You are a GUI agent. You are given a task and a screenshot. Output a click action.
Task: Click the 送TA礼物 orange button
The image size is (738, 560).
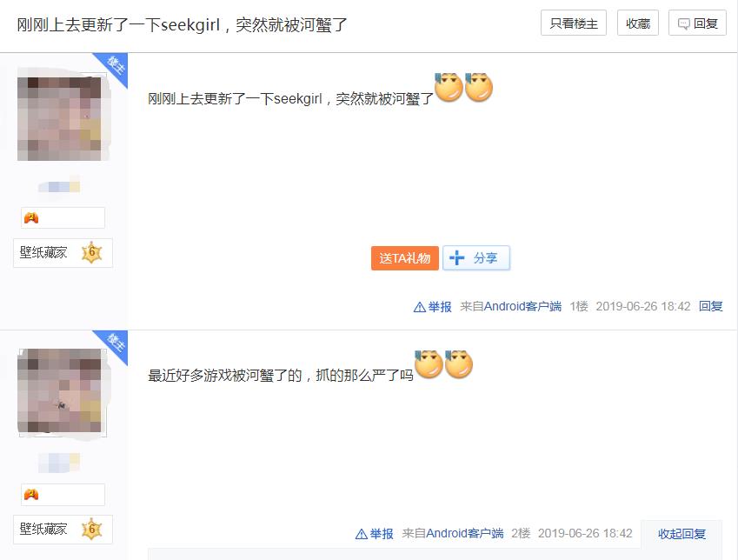pyautogui.click(x=405, y=258)
